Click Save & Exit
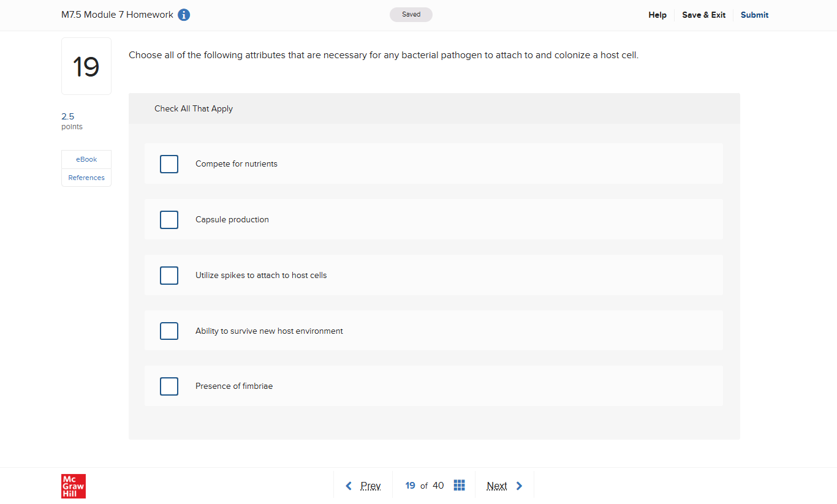Image resolution: width=837 pixels, height=504 pixels. coord(703,15)
